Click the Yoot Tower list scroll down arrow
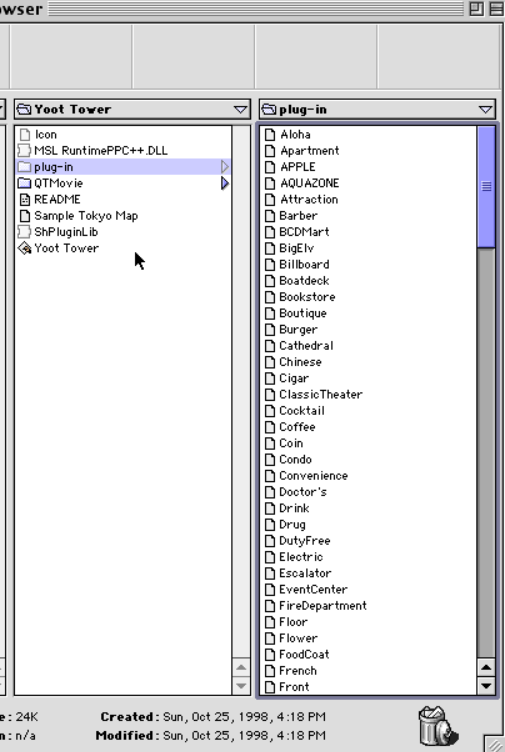505x752 pixels. (241, 685)
